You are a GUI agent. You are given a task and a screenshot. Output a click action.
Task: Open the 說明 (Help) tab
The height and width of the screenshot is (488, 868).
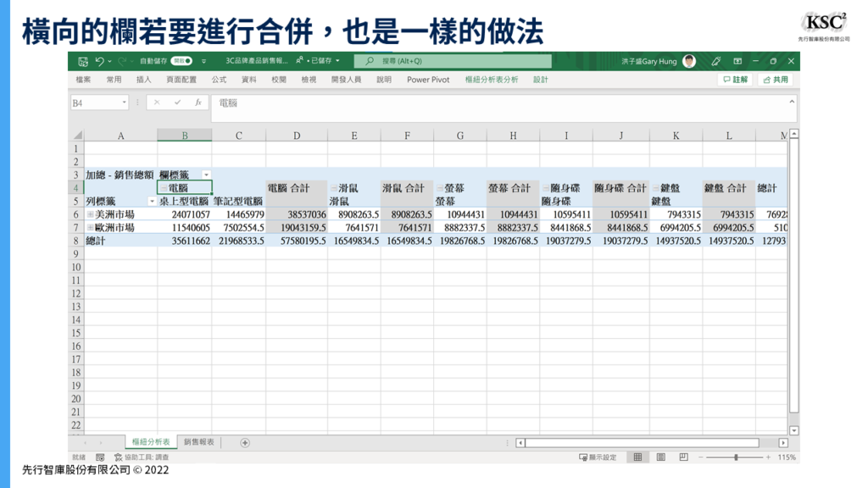point(384,80)
